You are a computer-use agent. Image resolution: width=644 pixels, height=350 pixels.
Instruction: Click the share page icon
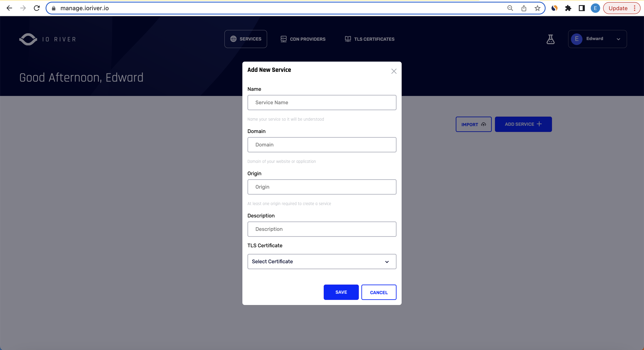pos(524,8)
